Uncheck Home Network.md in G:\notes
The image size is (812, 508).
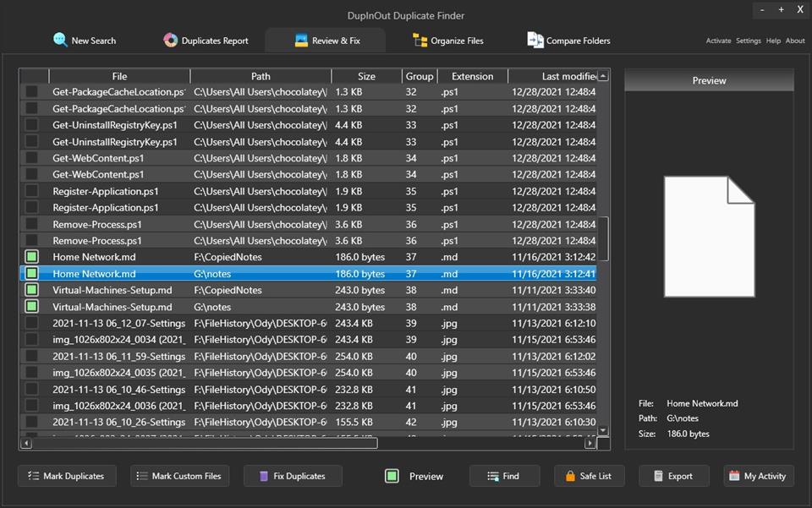click(31, 273)
